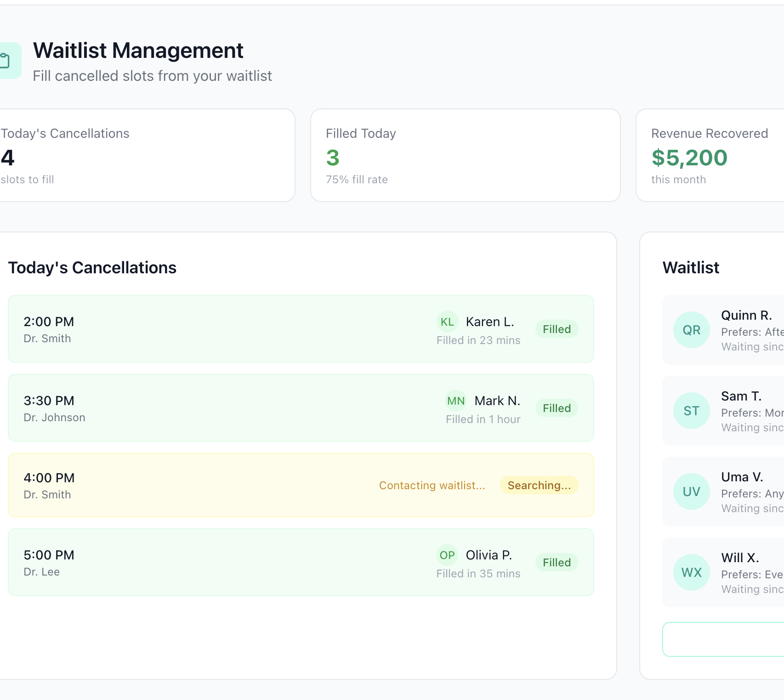Open the 2:00 PM Dr. Smith cancellation entry
The height and width of the screenshot is (700, 784).
tap(301, 329)
